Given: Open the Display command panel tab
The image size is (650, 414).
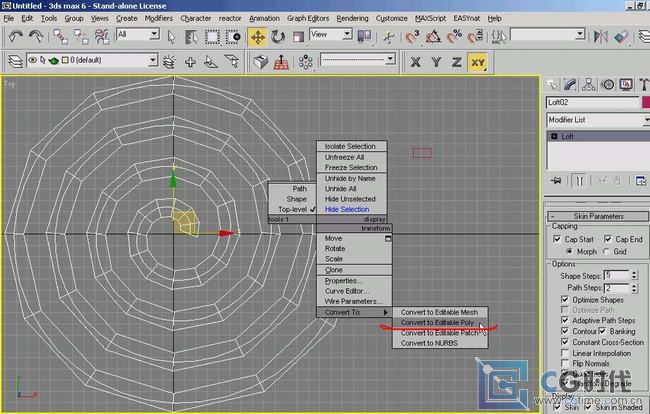Looking at the screenshot, I should pos(626,85).
